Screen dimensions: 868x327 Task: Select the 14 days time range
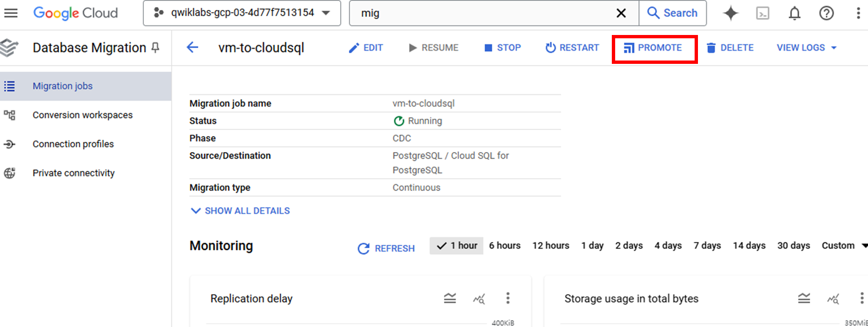(x=749, y=245)
